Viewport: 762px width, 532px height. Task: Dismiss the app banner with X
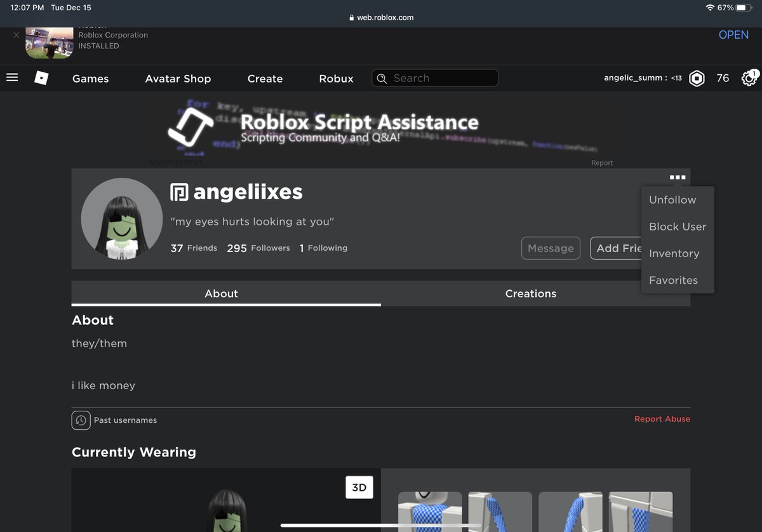(x=17, y=35)
